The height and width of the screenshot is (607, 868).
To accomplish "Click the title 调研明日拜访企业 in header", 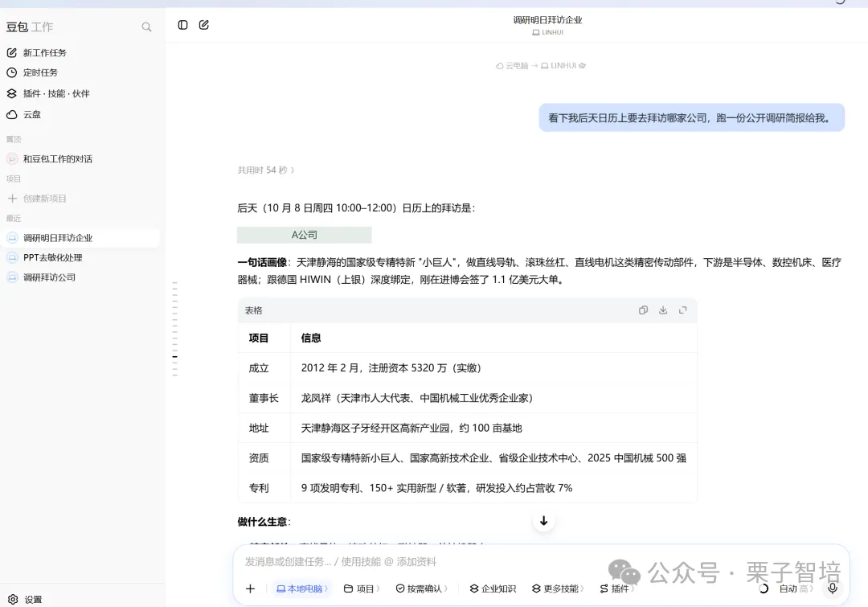I will point(547,20).
